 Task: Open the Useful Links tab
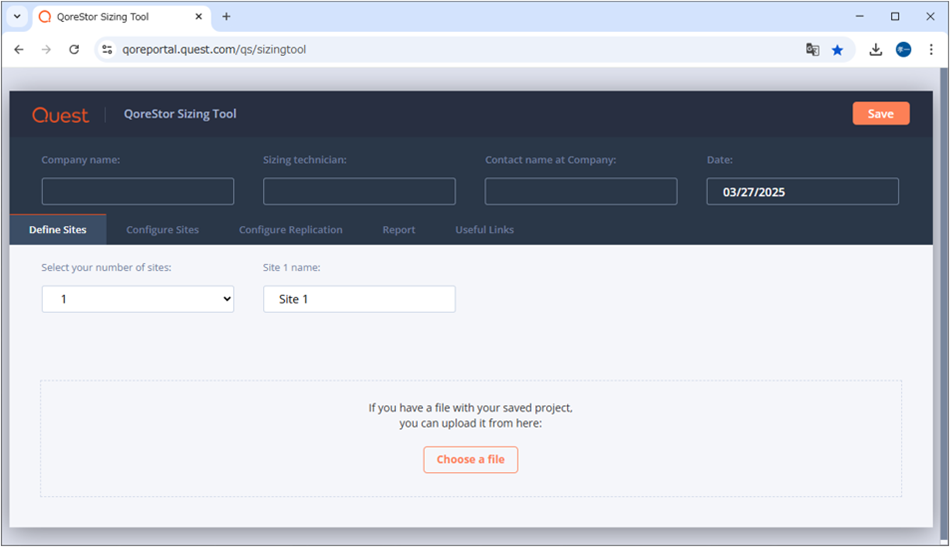(485, 230)
